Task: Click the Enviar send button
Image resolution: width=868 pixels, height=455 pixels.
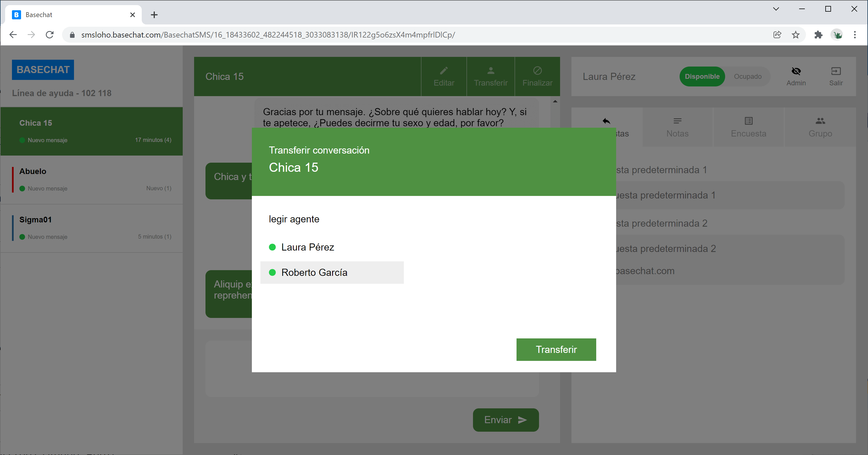Action: 505,420
